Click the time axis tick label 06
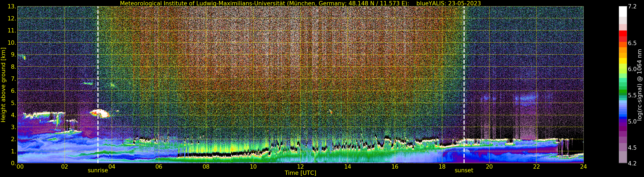This screenshot has height=177, width=644. [x=159, y=167]
